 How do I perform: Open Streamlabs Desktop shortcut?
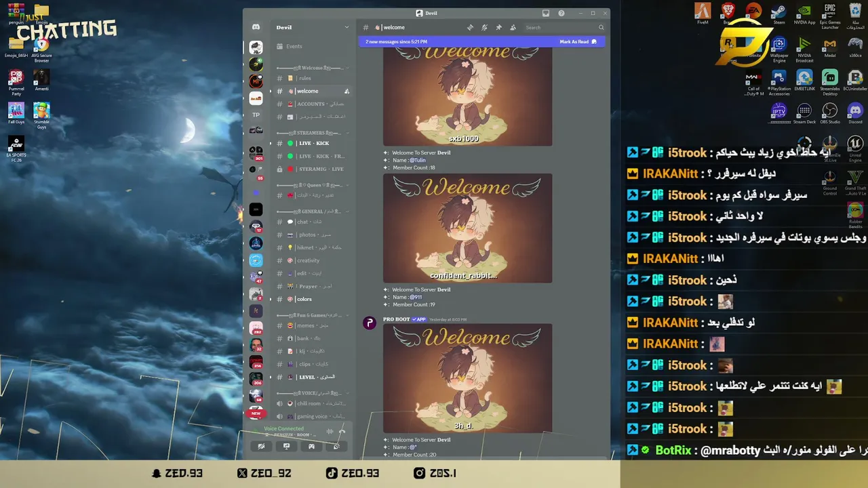[x=830, y=83]
